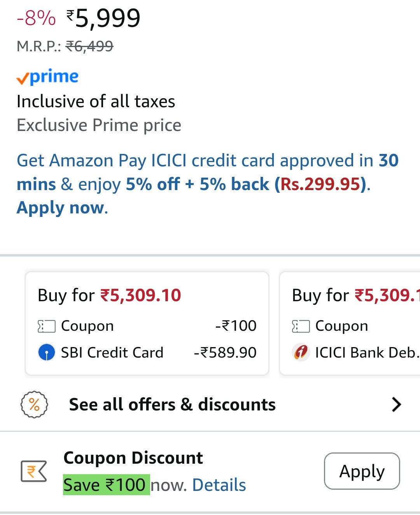
Task: Click Apply now link for ICICI card
Action: point(62,208)
